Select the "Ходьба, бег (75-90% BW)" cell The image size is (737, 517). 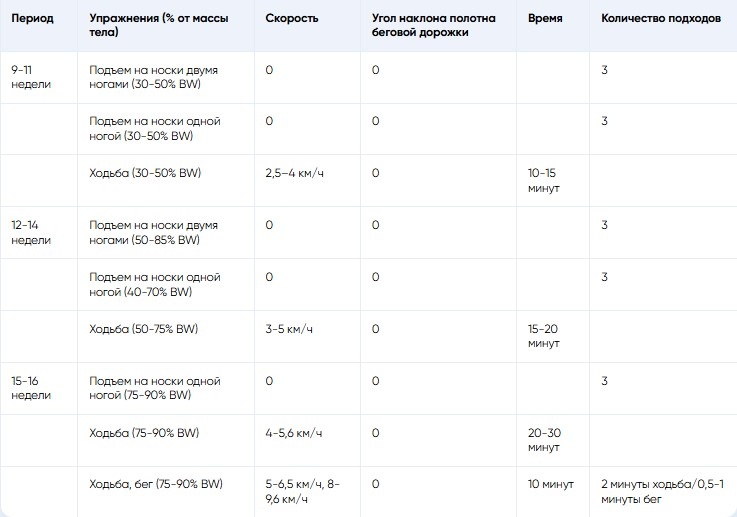(x=156, y=485)
